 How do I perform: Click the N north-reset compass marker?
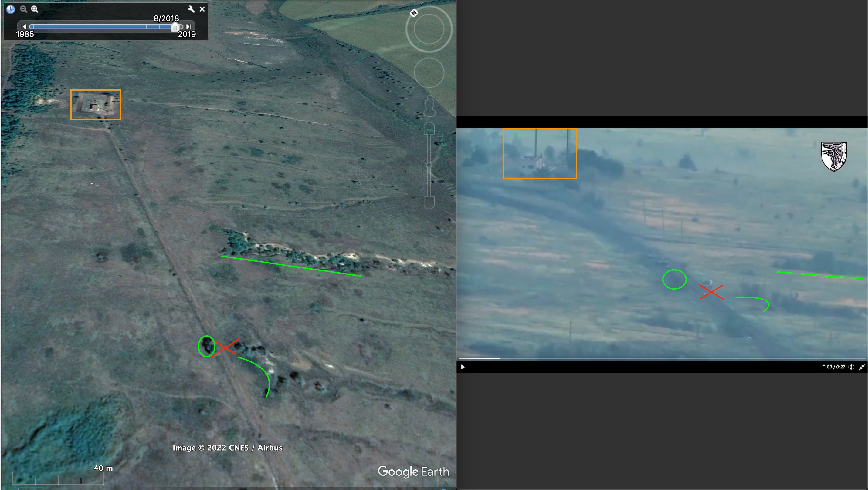(414, 13)
